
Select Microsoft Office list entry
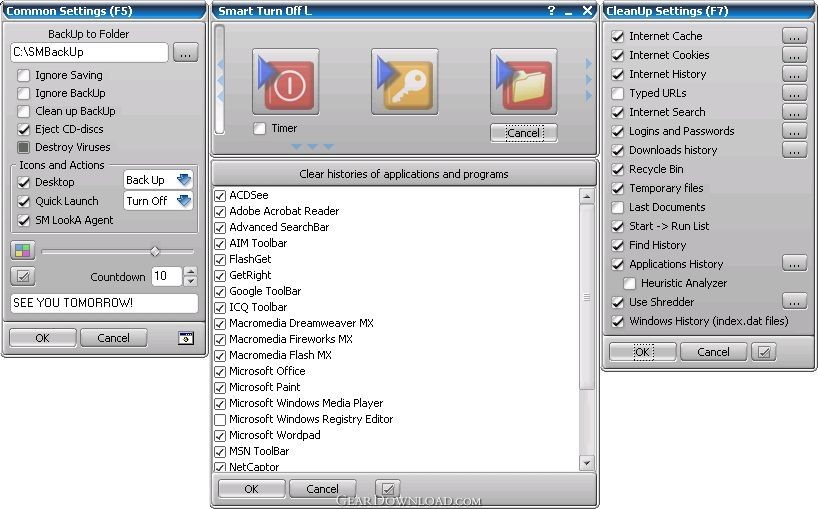[x=267, y=371]
